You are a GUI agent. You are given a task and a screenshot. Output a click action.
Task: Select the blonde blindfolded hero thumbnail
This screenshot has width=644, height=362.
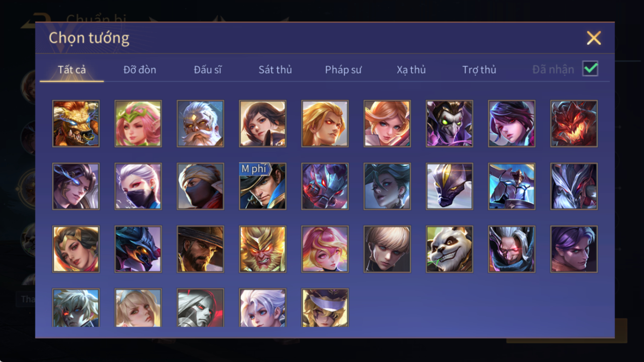pos(325,308)
